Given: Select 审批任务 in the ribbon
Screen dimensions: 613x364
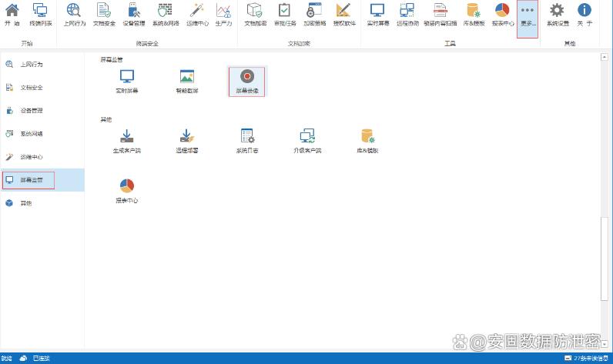Looking at the screenshot, I should 284,15.
